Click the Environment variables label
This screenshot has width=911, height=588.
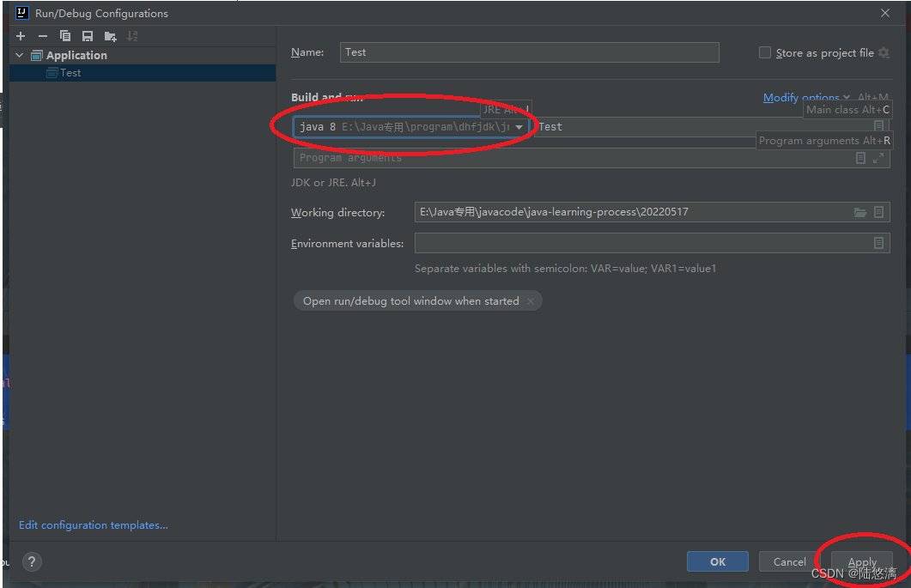347,244
